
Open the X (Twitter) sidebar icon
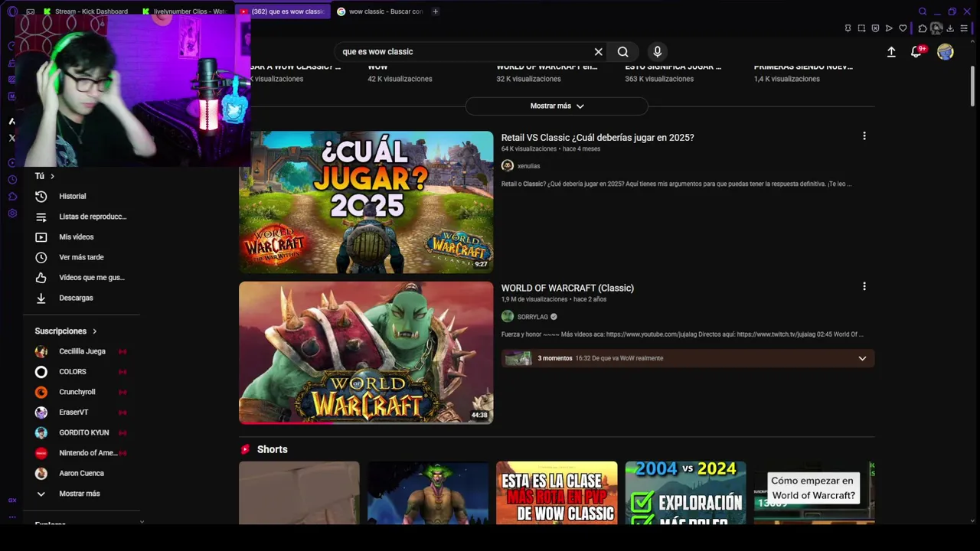[12, 139]
